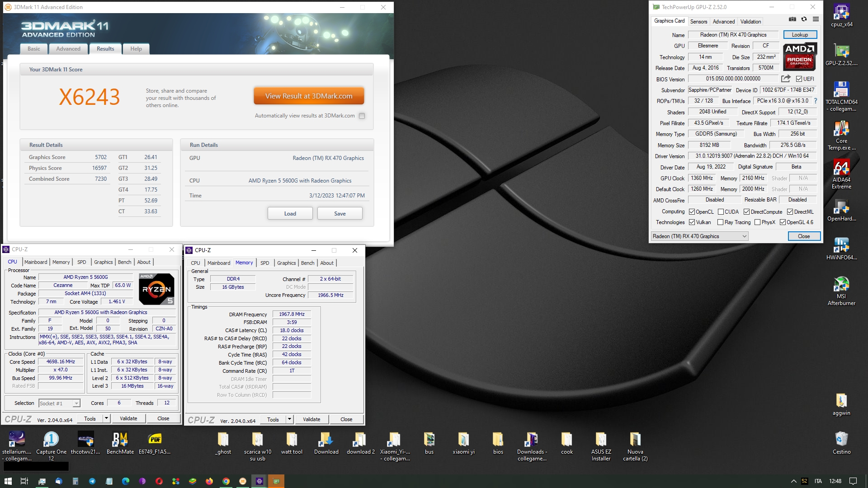Click the Telegram icon in the taskbar

coord(92,481)
